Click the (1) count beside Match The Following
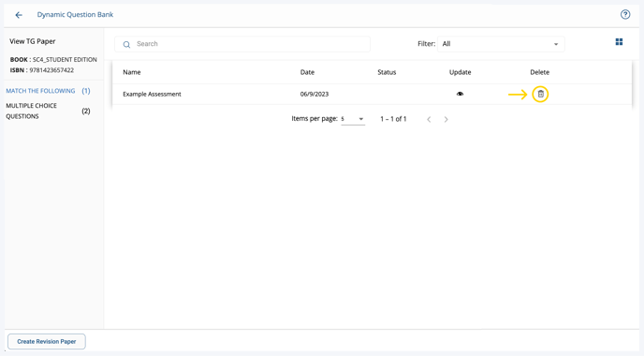The width and height of the screenshot is (644, 356). click(86, 91)
